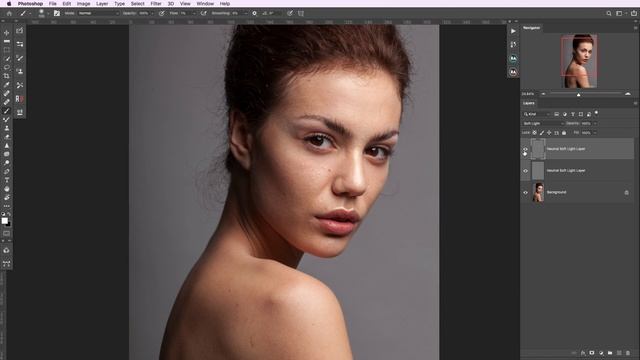Select the Clone Stamp tool
The image size is (640, 360).
point(7,128)
